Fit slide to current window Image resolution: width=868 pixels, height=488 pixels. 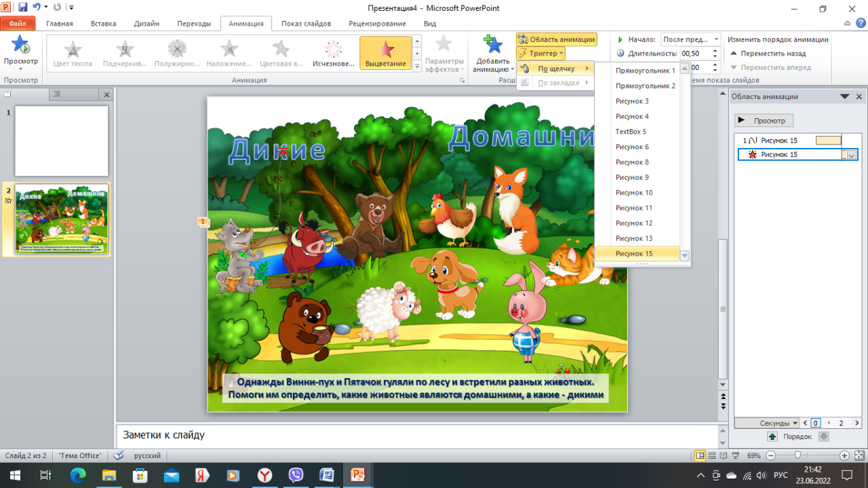859,455
